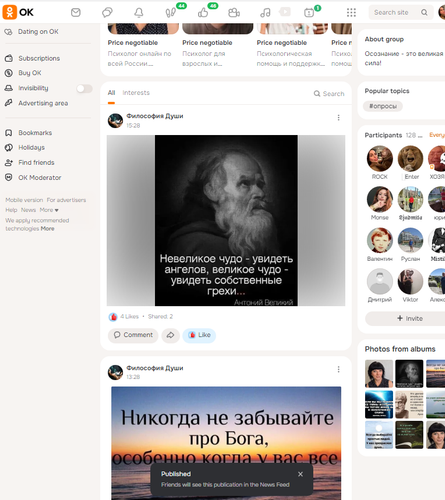This screenshot has width=445, height=500.
Task: Click the Find friends person icon
Action: (9, 163)
